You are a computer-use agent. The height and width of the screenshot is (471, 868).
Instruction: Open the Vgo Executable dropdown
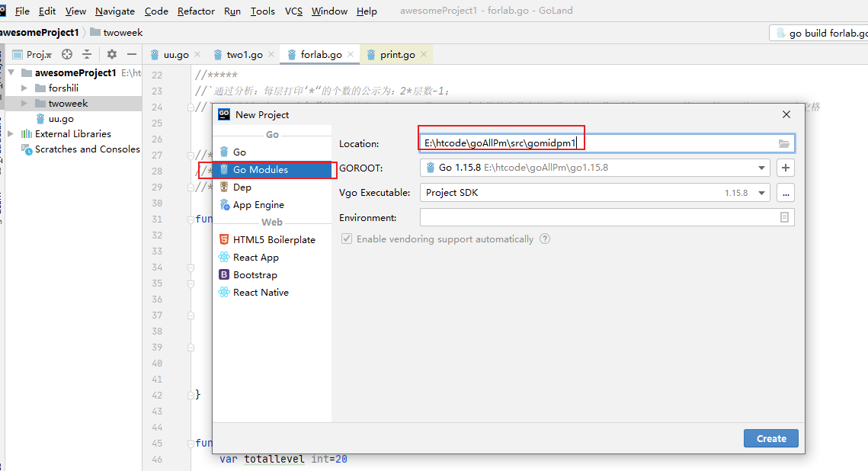pos(762,193)
